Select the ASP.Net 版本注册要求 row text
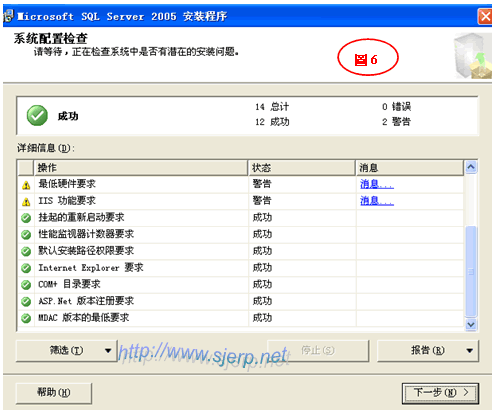497x414 pixels. 86,301
